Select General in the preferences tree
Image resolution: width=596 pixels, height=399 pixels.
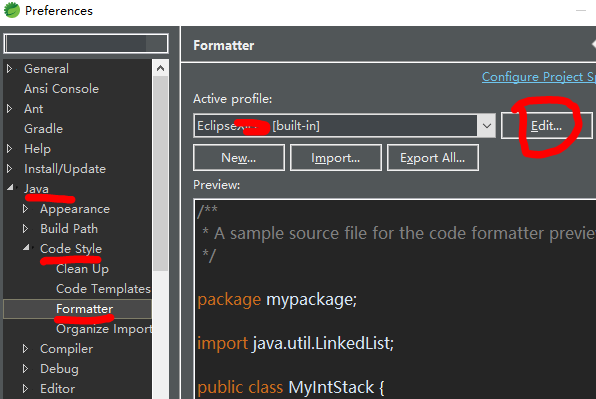46,69
